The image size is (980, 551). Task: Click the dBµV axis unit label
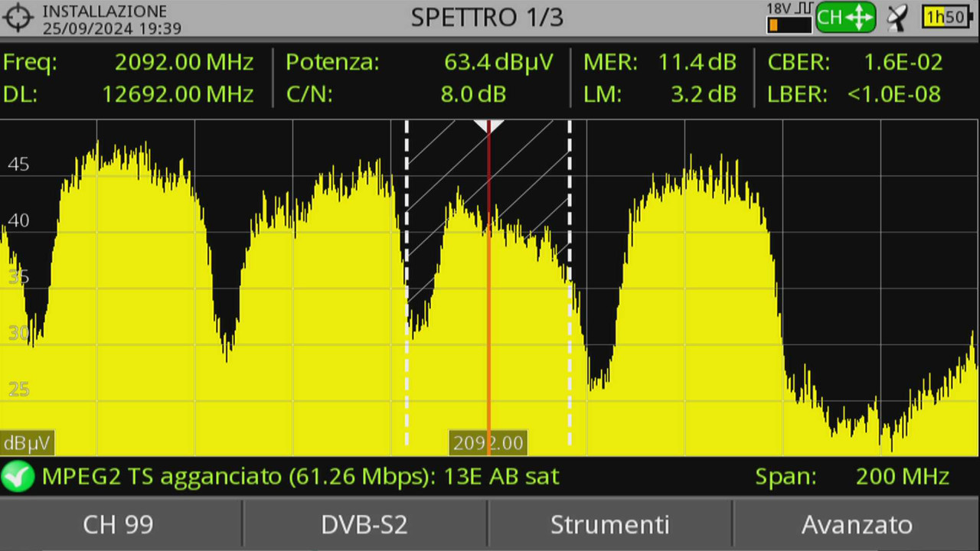point(27,443)
